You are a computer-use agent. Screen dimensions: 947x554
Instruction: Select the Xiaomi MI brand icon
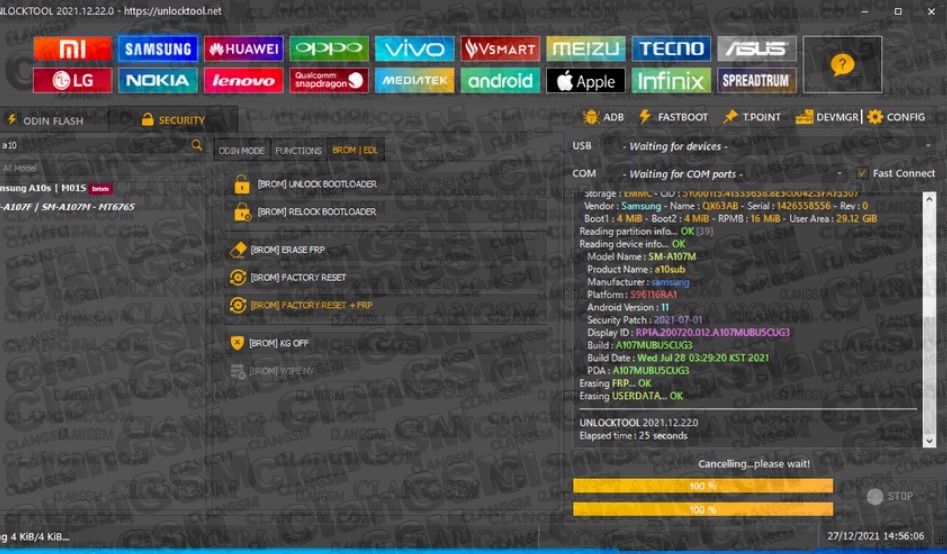[71, 49]
